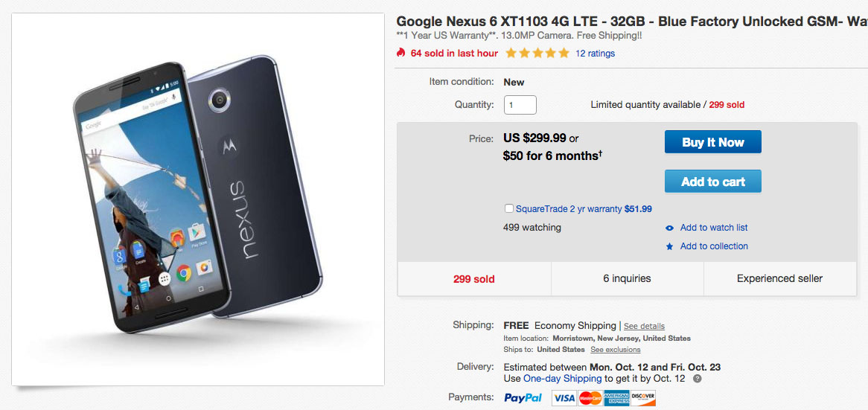Open the 6 inquiries section
This screenshot has width=868, height=410.
coord(627,278)
